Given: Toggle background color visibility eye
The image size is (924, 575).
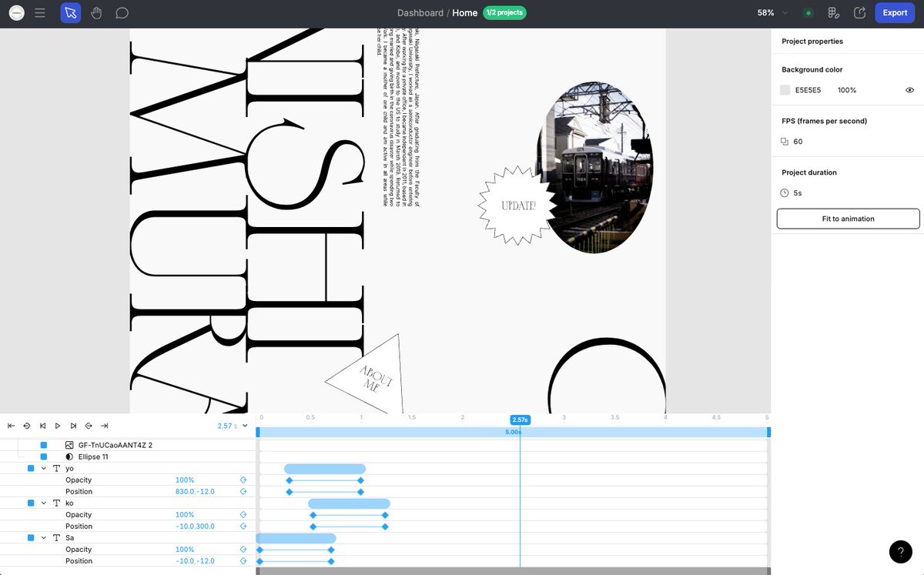Looking at the screenshot, I should (x=909, y=90).
